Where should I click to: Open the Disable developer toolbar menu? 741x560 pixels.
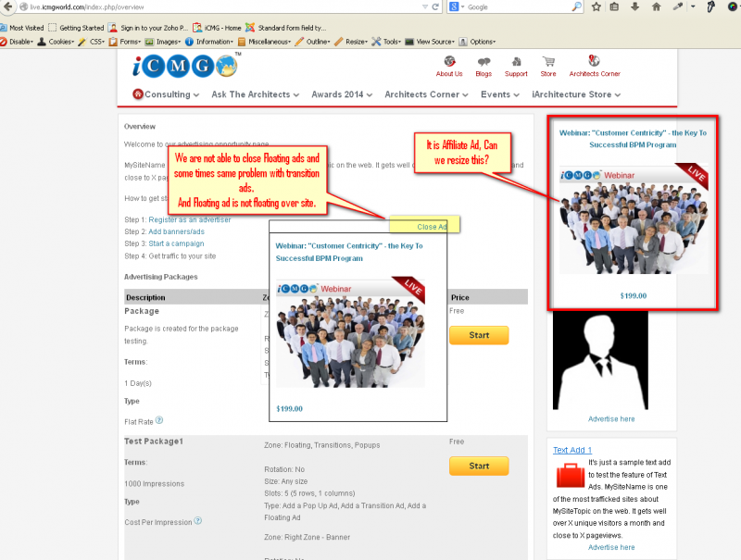pos(17,42)
